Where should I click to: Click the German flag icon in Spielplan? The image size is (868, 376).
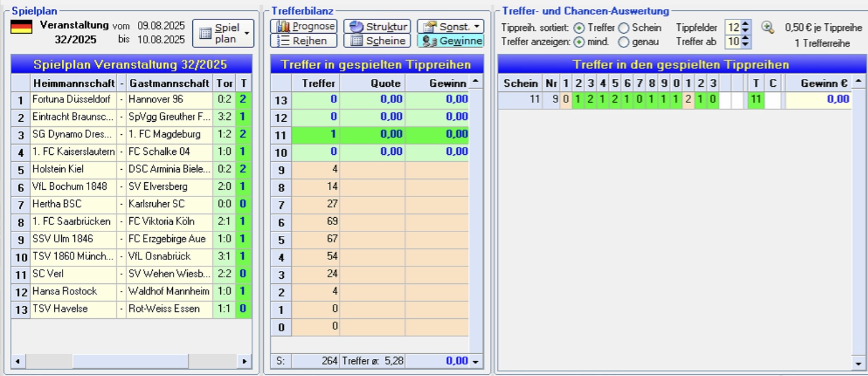(21, 27)
